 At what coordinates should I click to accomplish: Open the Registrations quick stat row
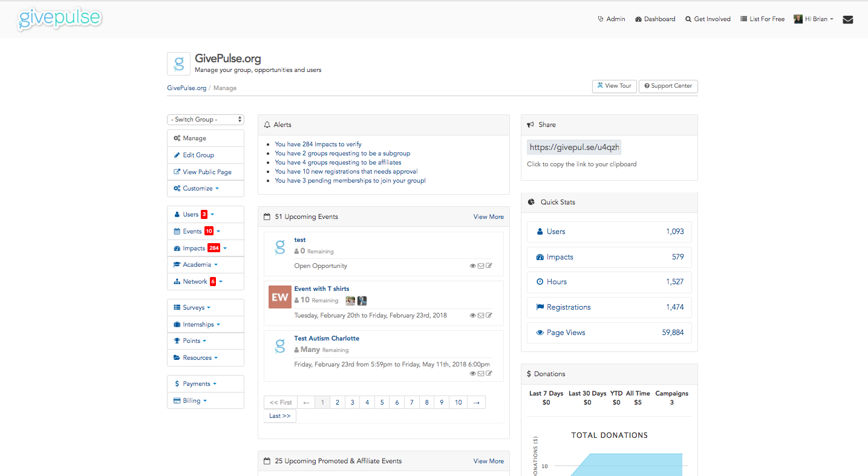tap(609, 307)
